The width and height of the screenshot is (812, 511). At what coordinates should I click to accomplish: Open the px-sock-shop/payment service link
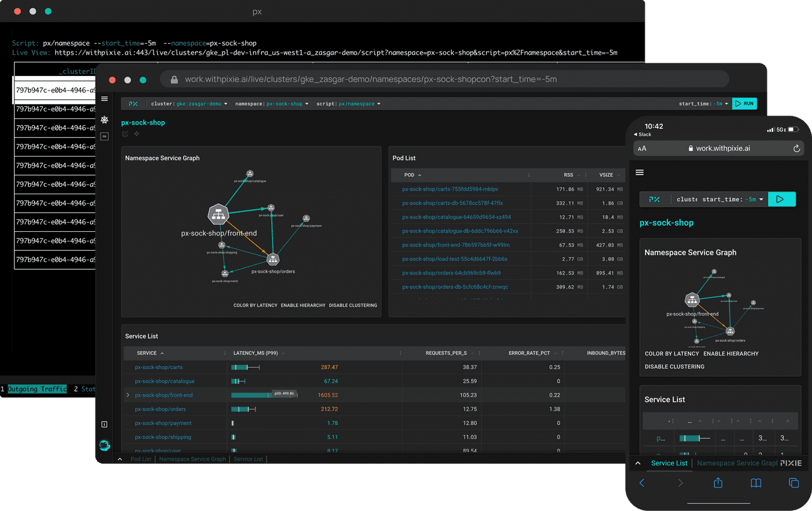[164, 423]
